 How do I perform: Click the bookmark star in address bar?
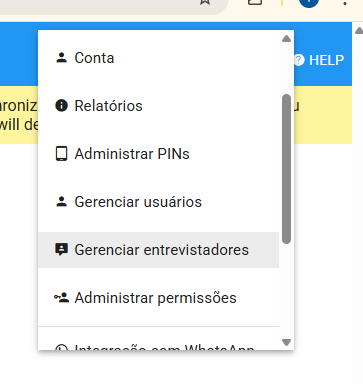tap(205, 2)
